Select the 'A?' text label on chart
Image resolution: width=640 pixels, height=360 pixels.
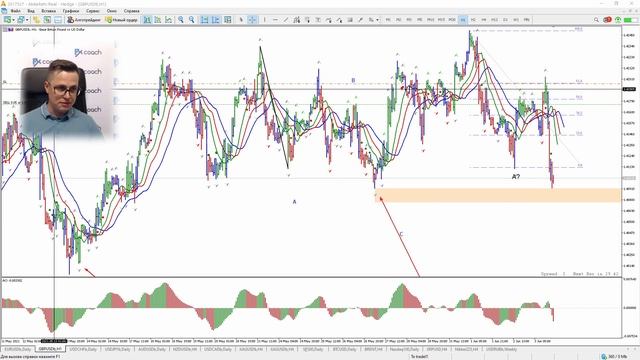click(516, 177)
